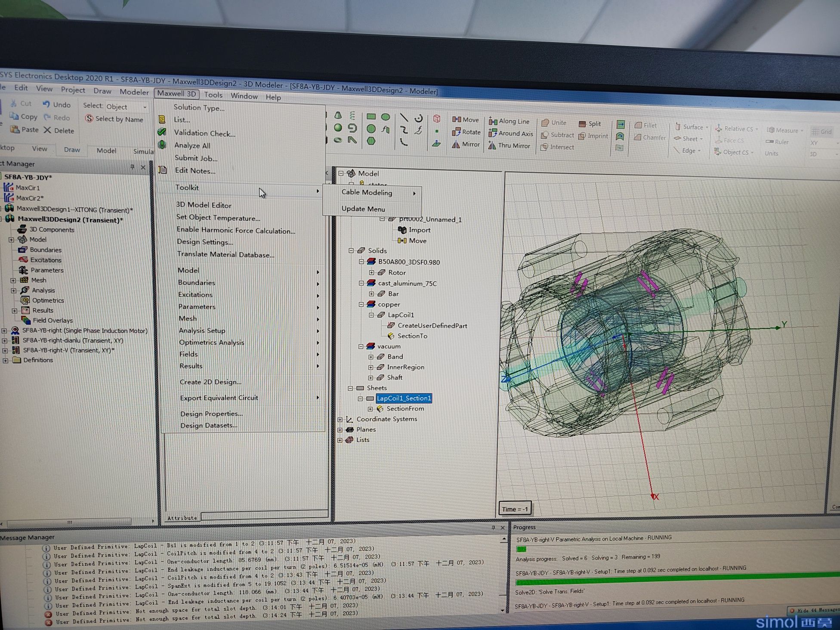Click the Undo icon
This screenshot has width=840, height=630.
point(46,104)
